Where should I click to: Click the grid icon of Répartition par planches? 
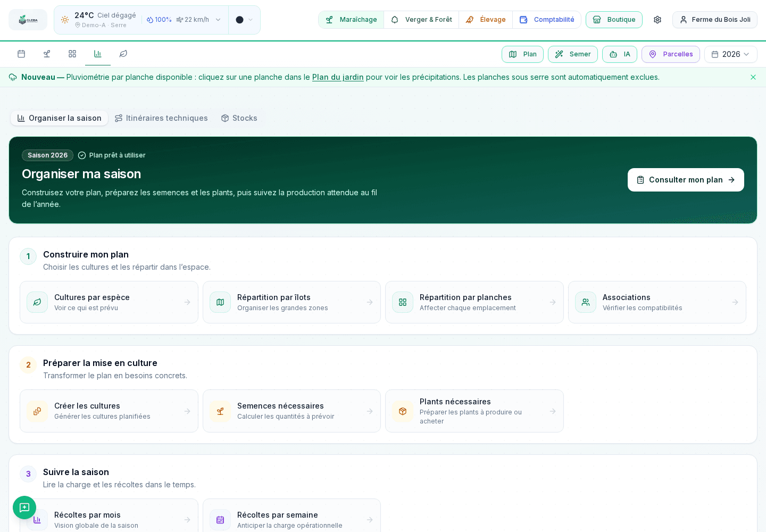click(403, 302)
